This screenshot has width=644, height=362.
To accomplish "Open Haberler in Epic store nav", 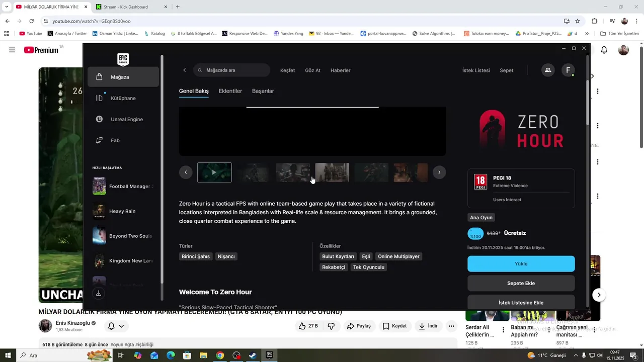I will point(340,70).
